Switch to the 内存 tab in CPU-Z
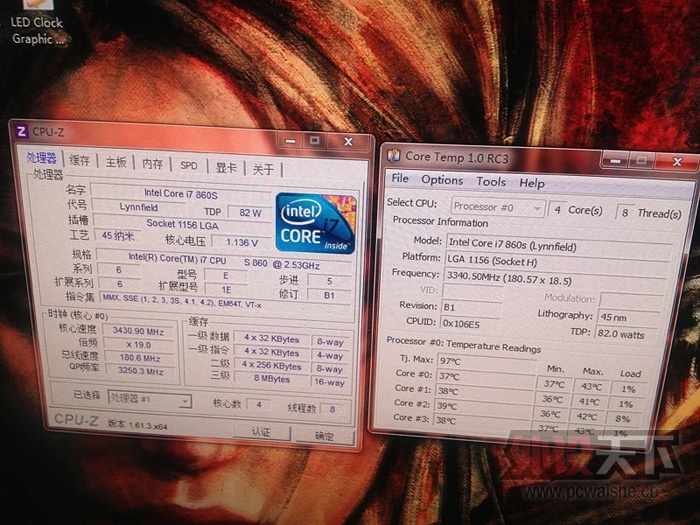 click(x=152, y=163)
